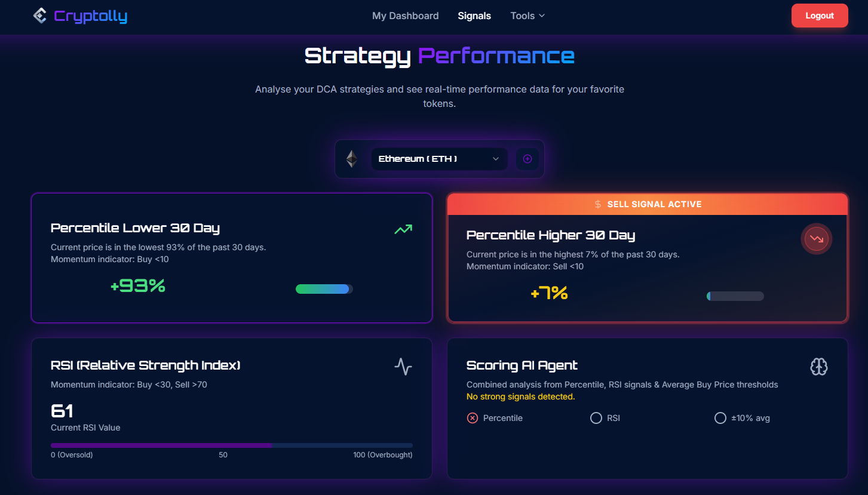Click the green upward trend arrow icon
868x495 pixels.
coord(403,229)
